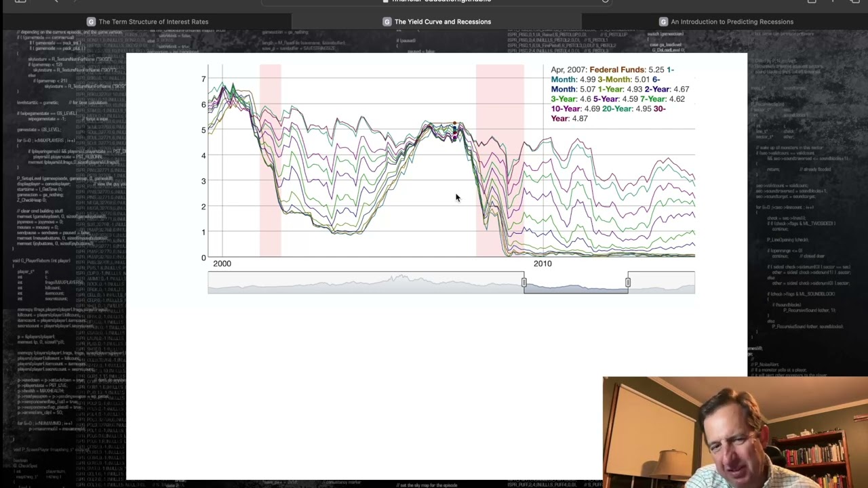Grab the left handle of the date range slider
Image resolution: width=868 pixels, height=488 pixels.
[x=524, y=282]
